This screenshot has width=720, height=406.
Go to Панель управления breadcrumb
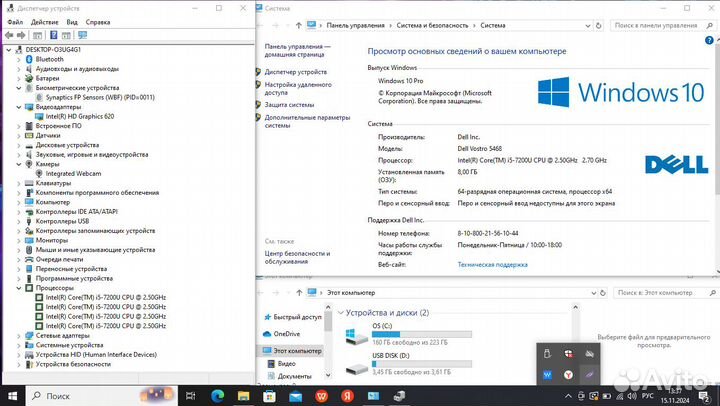[x=355, y=26]
